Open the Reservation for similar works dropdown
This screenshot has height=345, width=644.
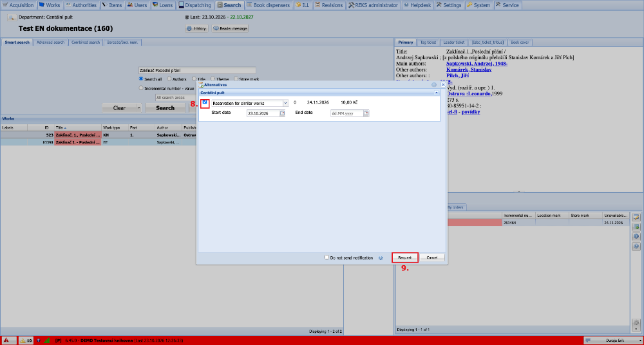pos(286,103)
